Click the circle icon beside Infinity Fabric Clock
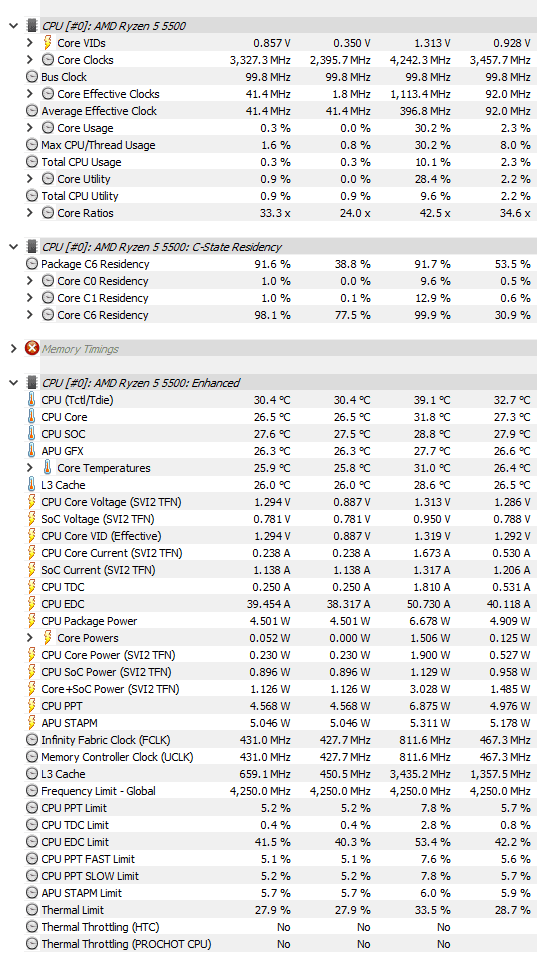The image size is (542, 953). coord(32,740)
